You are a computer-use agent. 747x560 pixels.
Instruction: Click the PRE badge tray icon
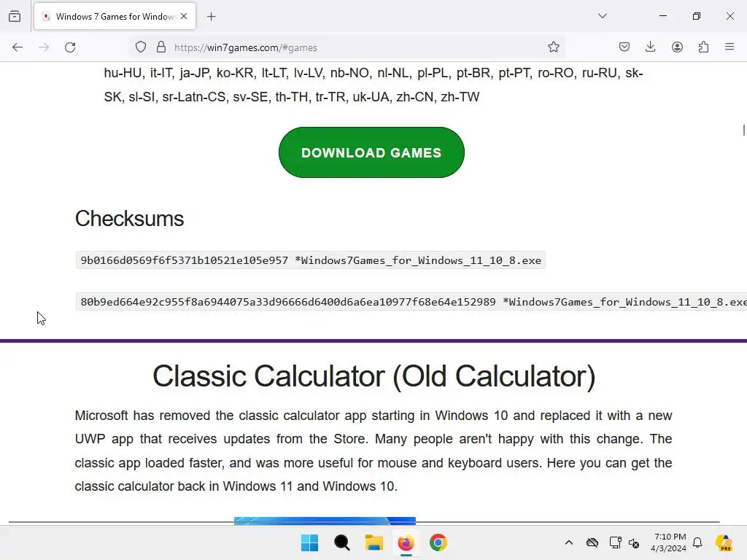tap(724, 542)
